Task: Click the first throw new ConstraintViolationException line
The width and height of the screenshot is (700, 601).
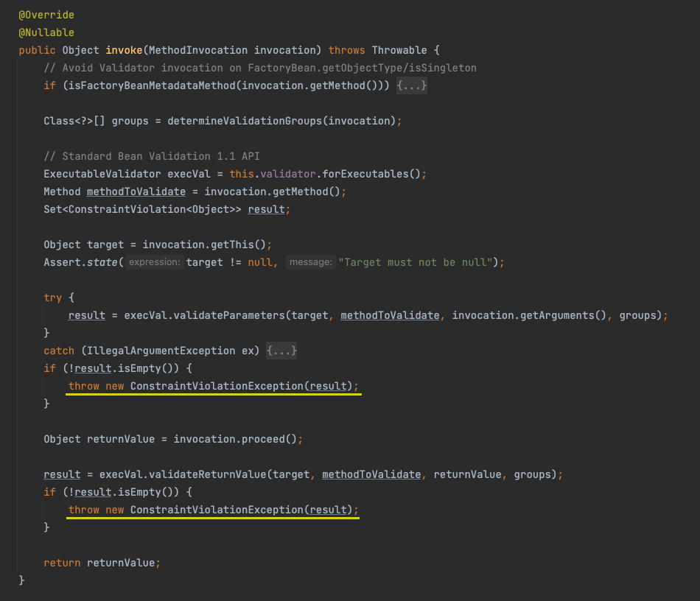Action: click(x=214, y=387)
